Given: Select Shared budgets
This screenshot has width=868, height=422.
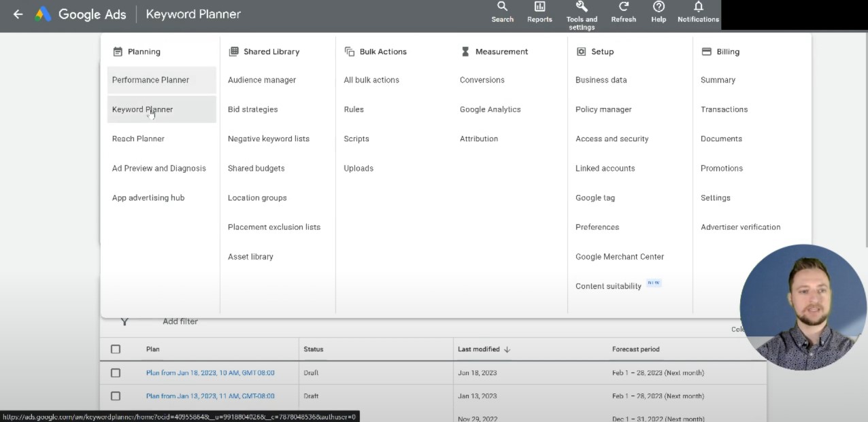Looking at the screenshot, I should coord(256,169).
